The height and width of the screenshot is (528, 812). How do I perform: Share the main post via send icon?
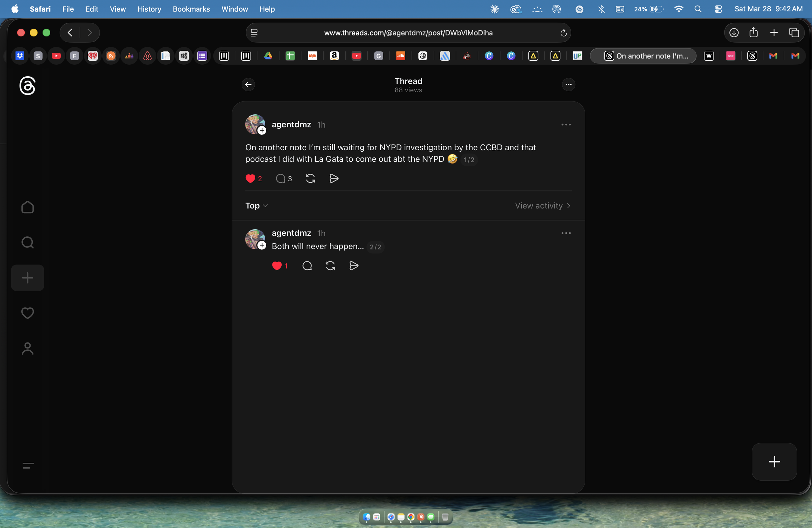(x=334, y=178)
